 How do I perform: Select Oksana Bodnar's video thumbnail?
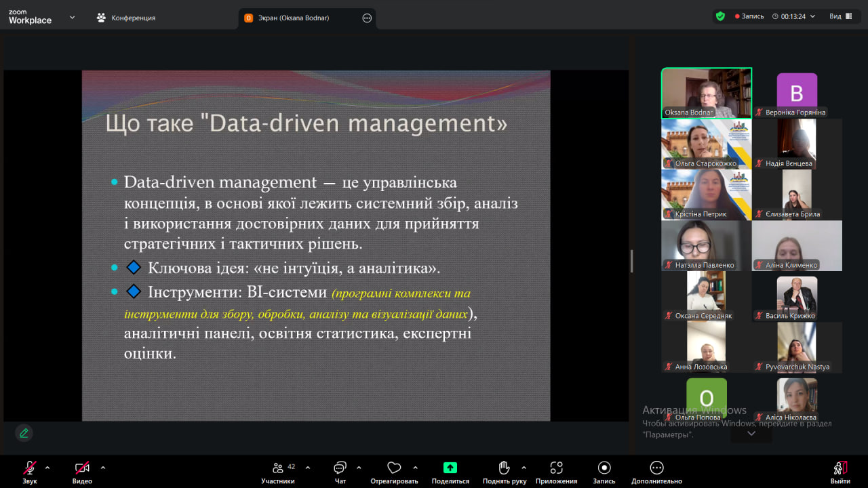706,93
